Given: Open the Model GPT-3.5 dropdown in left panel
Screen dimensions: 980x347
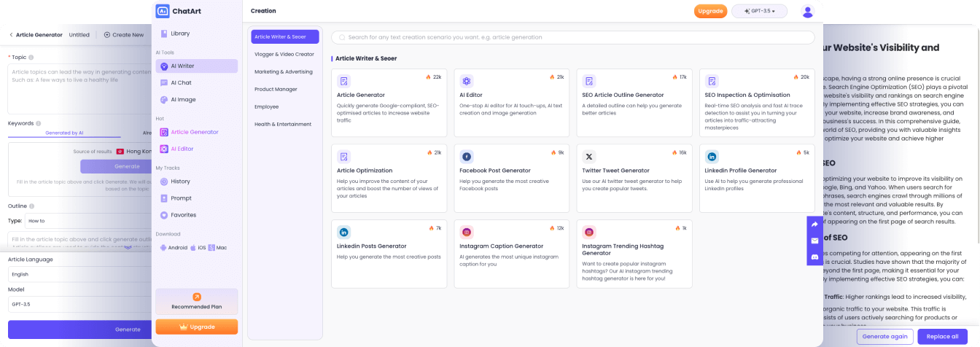Looking at the screenshot, I should click(x=80, y=304).
